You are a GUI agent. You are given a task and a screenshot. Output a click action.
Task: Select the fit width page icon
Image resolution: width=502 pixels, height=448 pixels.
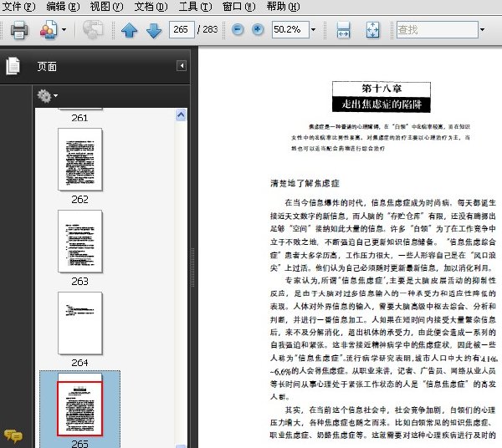[343, 30]
